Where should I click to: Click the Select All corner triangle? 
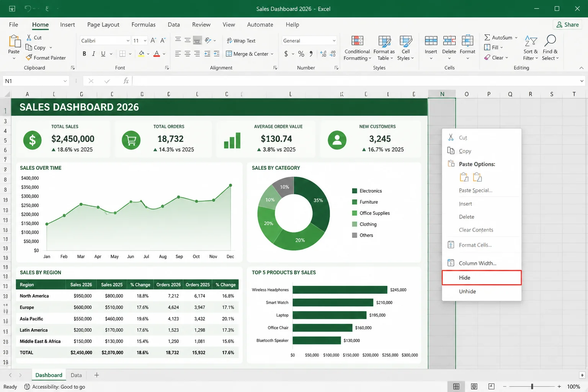pos(7,94)
